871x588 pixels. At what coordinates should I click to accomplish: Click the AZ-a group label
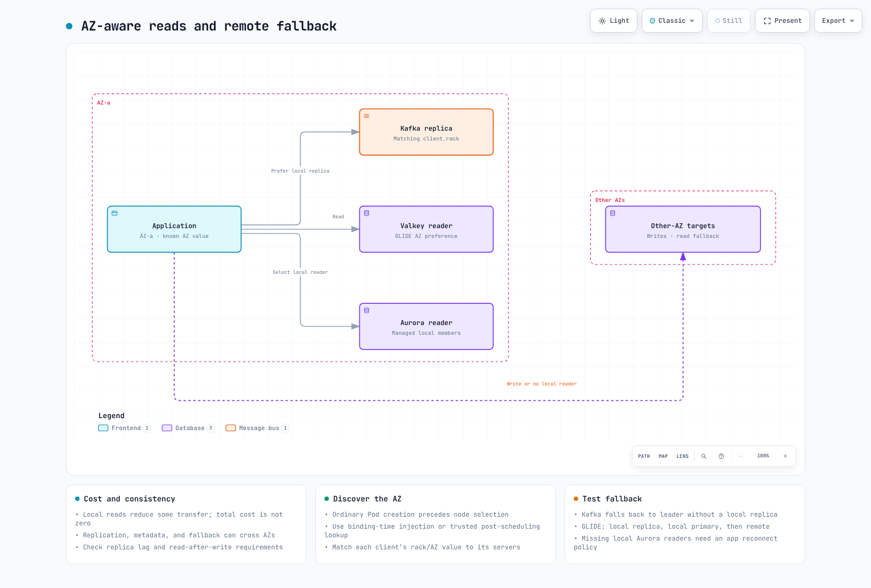pos(104,103)
